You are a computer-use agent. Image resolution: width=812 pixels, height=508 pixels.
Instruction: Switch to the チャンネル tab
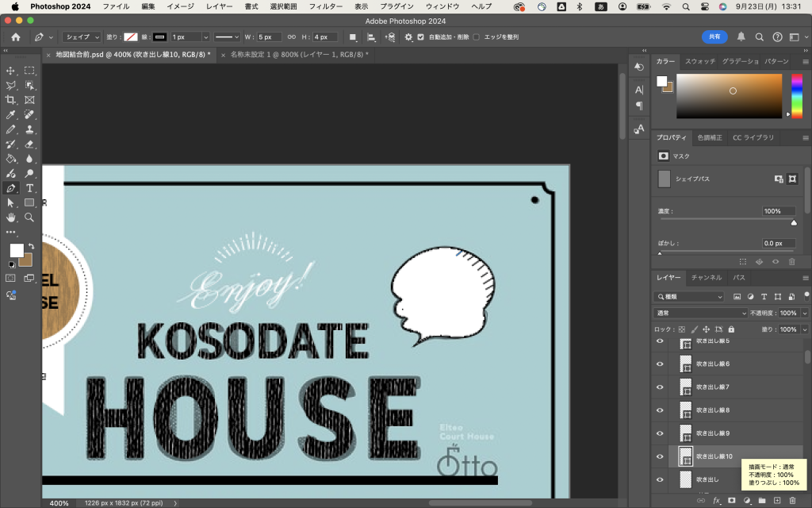(706, 278)
